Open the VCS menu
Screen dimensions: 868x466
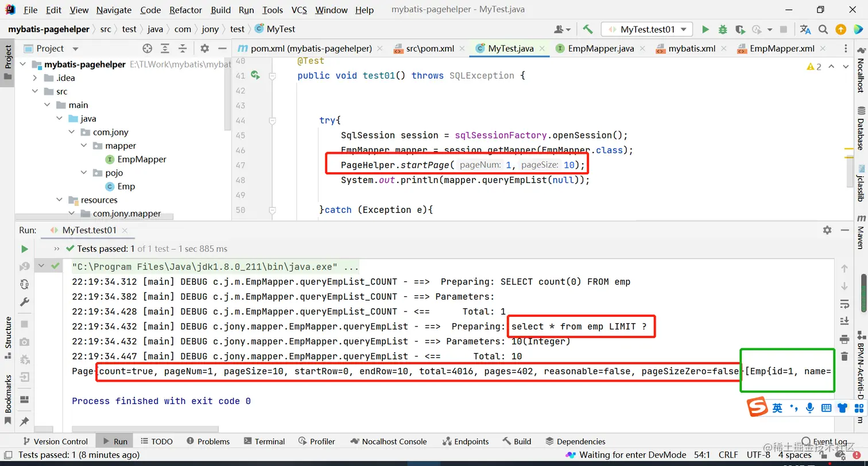(299, 10)
